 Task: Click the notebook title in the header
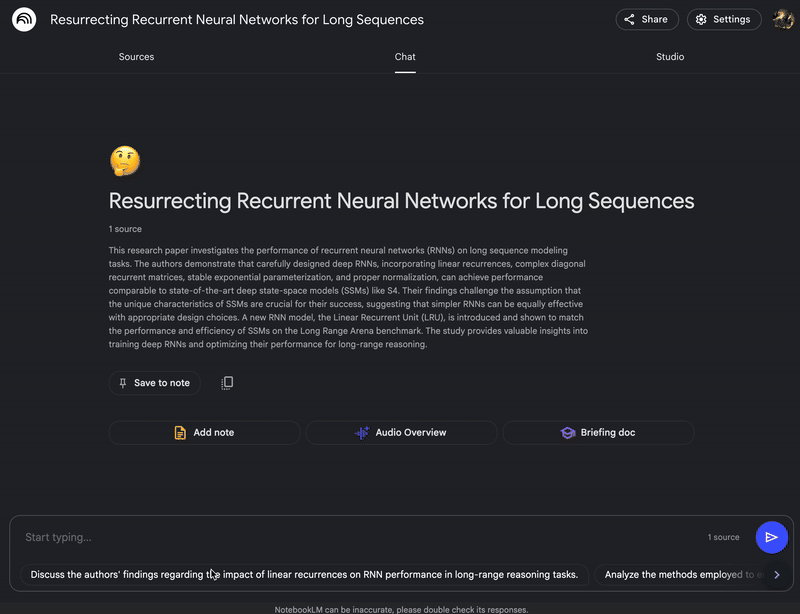[237, 20]
